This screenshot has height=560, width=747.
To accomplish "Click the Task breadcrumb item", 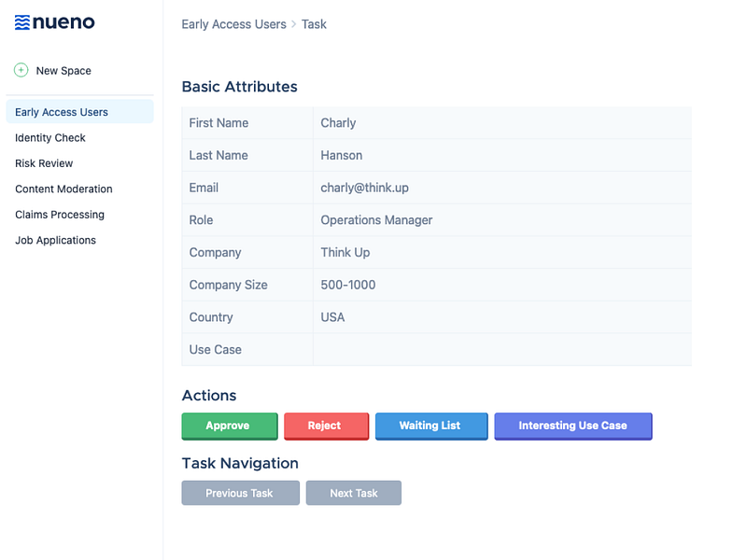I will [x=314, y=24].
